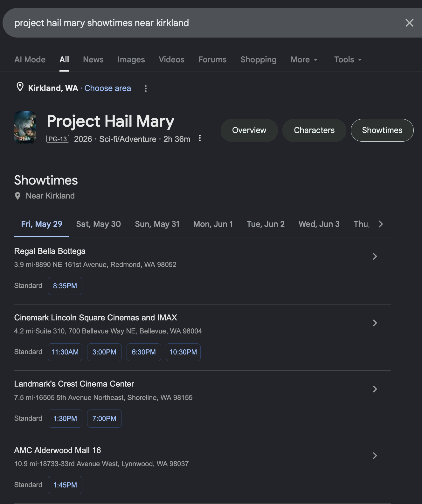This screenshot has height=504, width=422.
Task: Open the three-dot menu beside movie runtime
Action: pyautogui.click(x=200, y=138)
